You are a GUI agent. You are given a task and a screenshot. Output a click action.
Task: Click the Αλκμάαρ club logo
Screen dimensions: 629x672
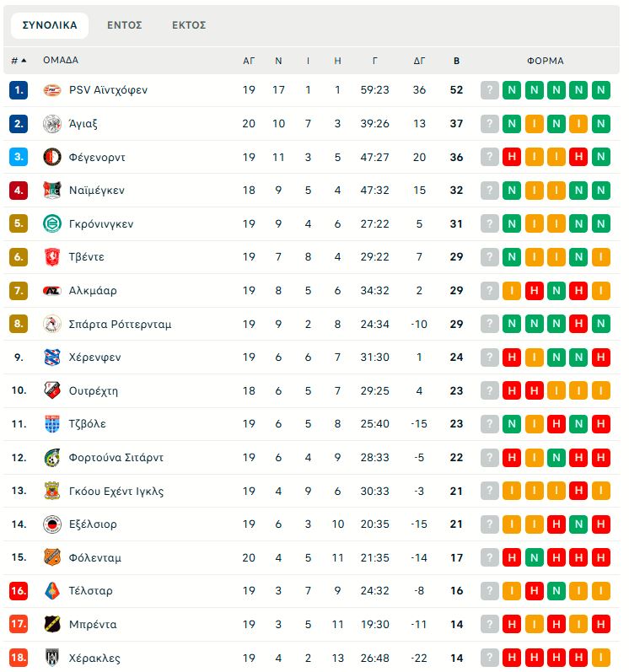tap(52, 291)
